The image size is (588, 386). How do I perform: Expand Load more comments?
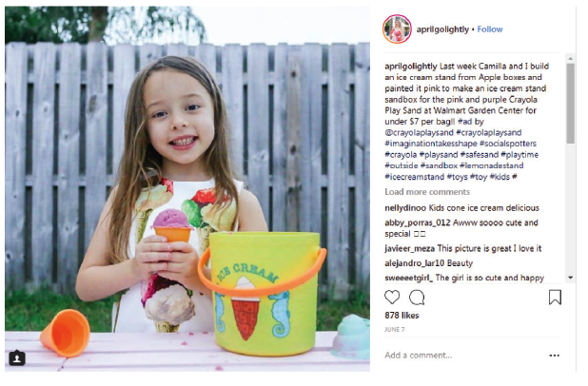pos(427,192)
